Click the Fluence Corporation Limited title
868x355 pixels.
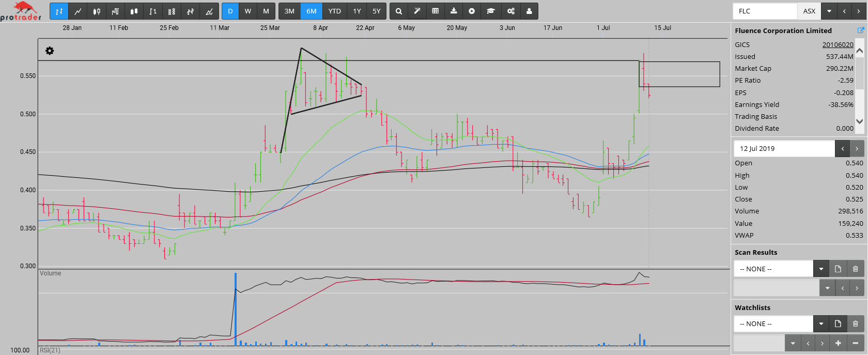point(783,31)
